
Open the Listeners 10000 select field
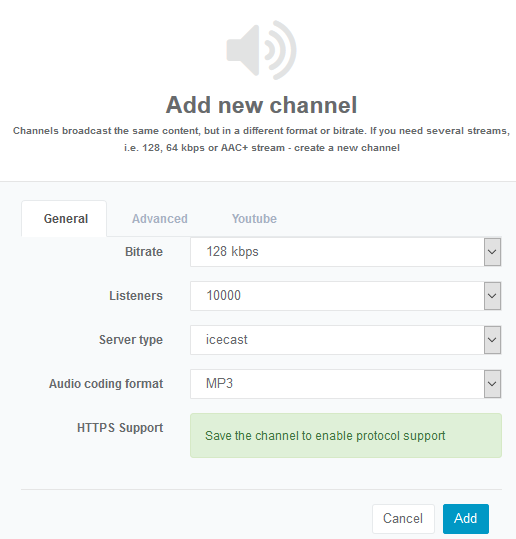(x=345, y=296)
